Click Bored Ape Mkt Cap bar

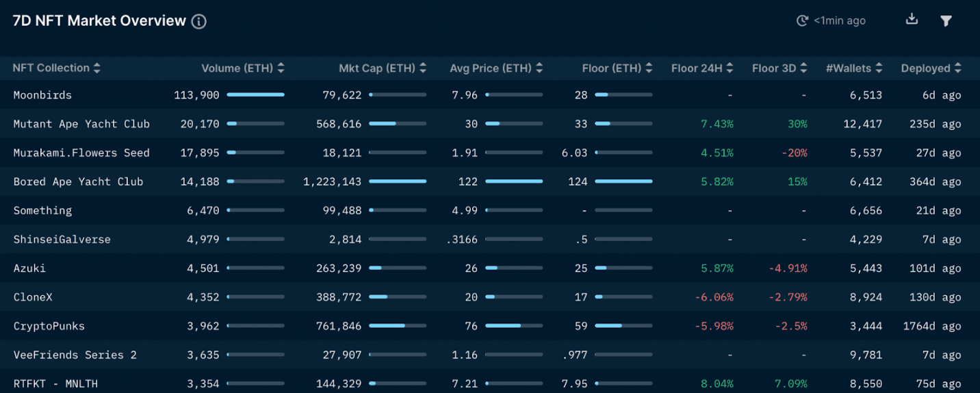397,181
